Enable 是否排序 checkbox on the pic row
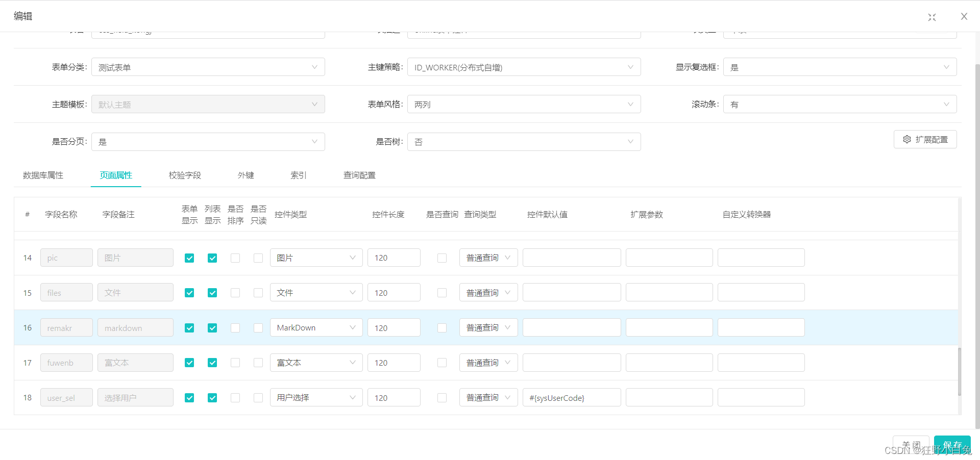The image size is (980, 460). [235, 258]
